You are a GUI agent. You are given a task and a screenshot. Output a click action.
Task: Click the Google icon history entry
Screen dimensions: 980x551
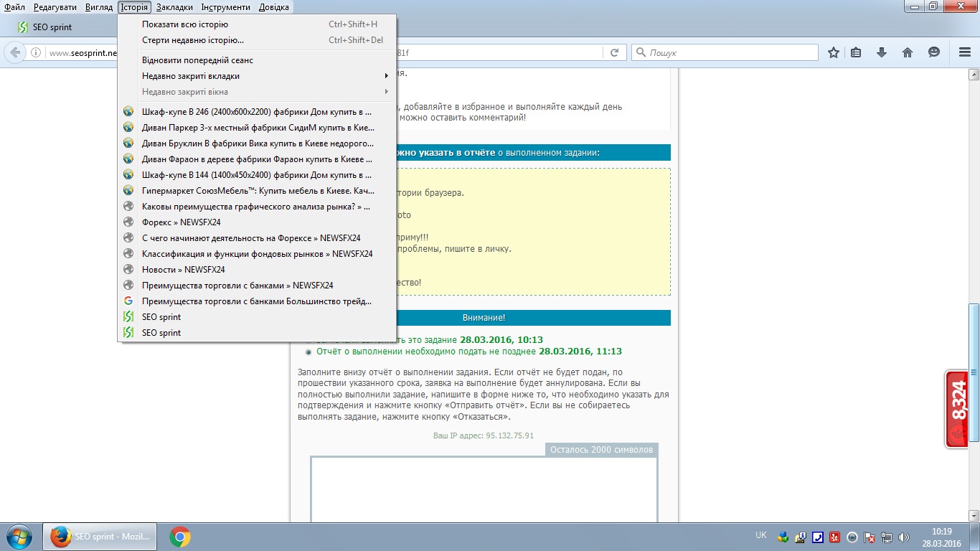(x=257, y=301)
